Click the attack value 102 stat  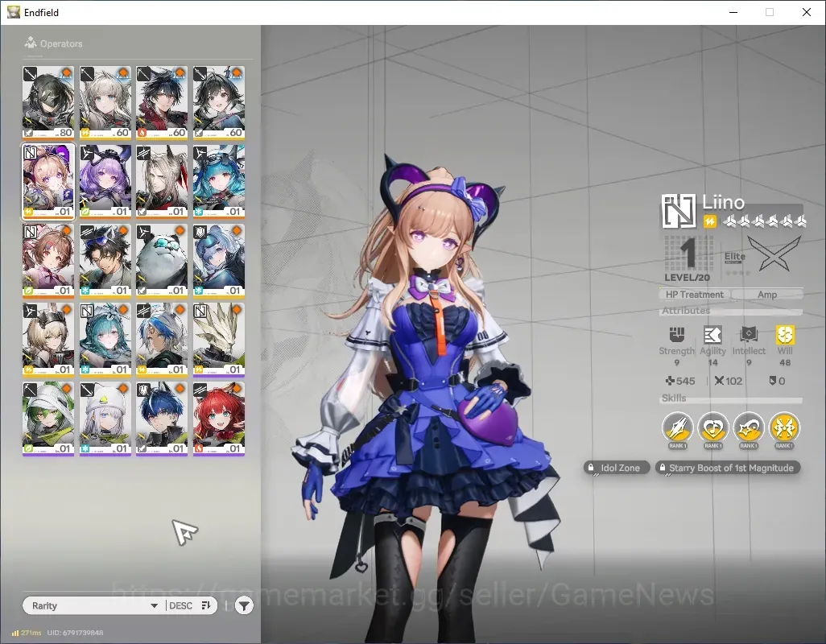728,381
